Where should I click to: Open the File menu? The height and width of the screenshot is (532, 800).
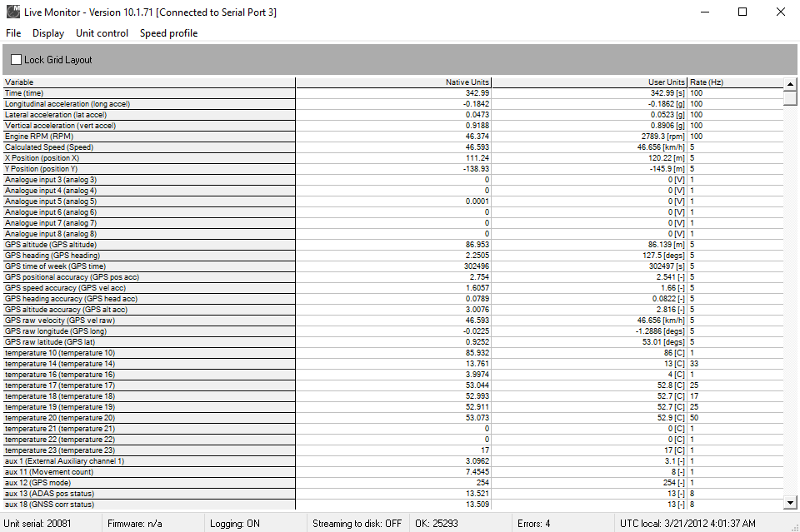click(x=13, y=33)
